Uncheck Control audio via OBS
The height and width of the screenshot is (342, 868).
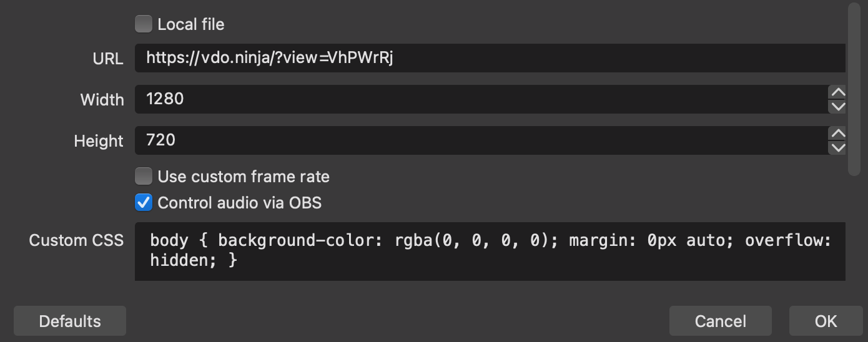click(144, 203)
